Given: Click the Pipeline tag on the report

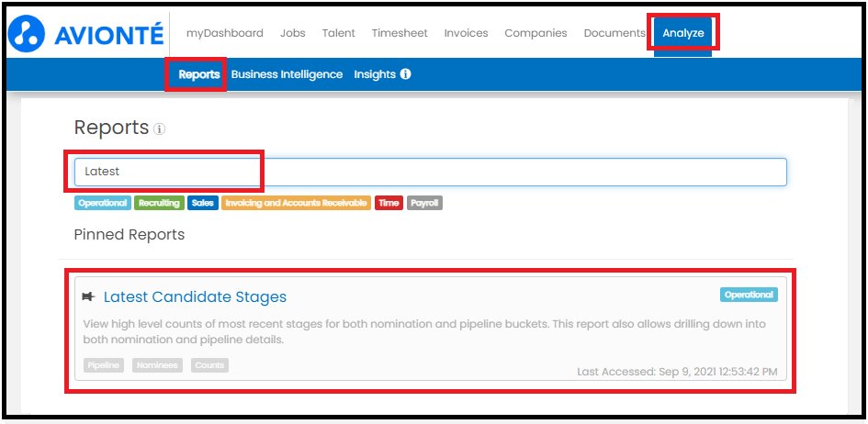Looking at the screenshot, I should pyautogui.click(x=104, y=365).
